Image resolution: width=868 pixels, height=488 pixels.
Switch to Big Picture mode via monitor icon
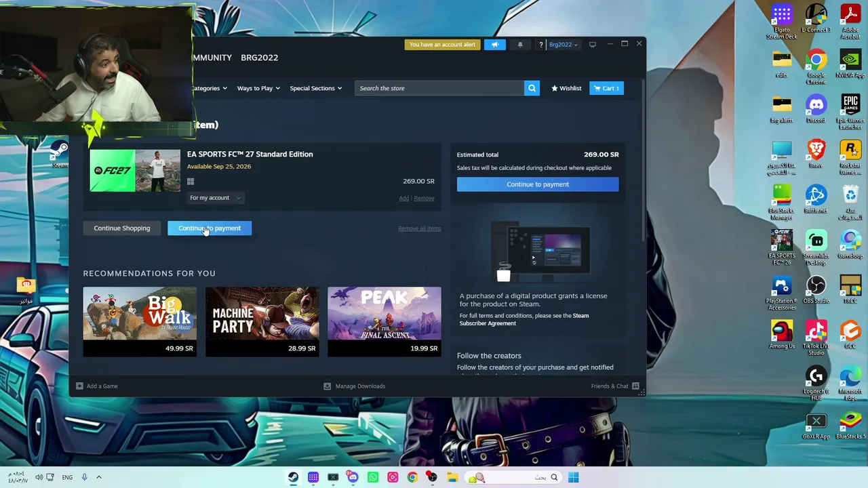click(x=593, y=45)
